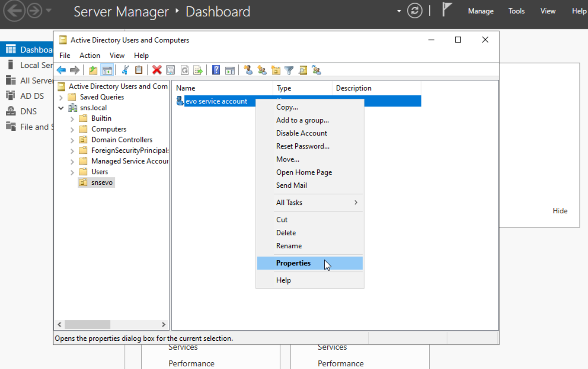The height and width of the screenshot is (369, 588).
Task: Open Server Manager dropdown arrow beside refresh
Action: point(399,11)
